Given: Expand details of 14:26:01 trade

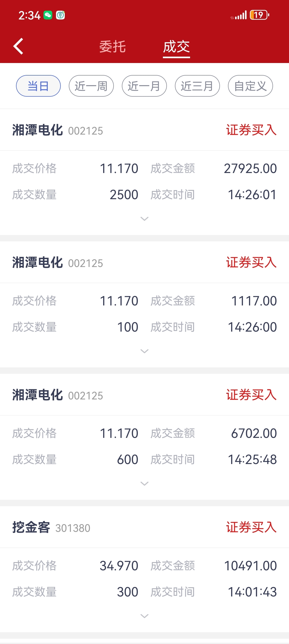Looking at the screenshot, I should (144, 219).
